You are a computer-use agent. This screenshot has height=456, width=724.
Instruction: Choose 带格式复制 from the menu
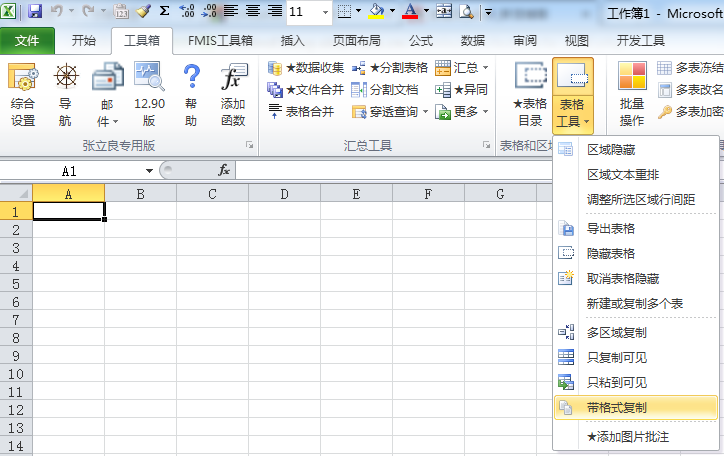pos(616,408)
